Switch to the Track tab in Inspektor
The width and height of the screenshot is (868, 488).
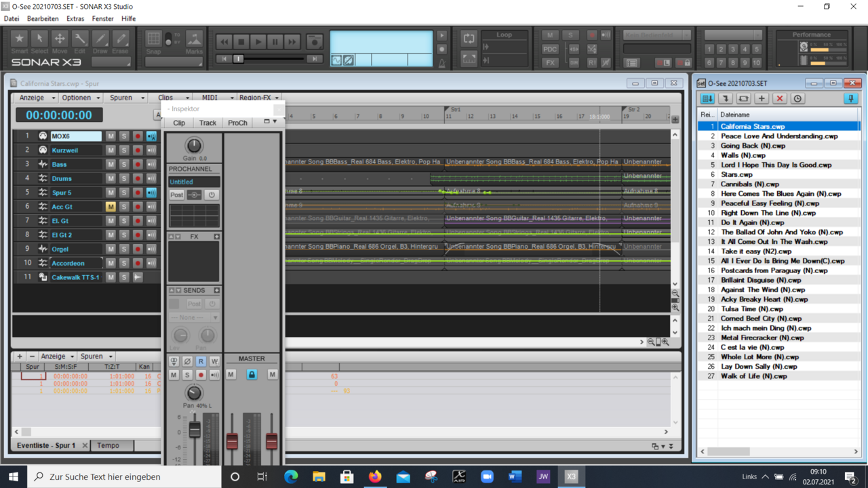208,123
